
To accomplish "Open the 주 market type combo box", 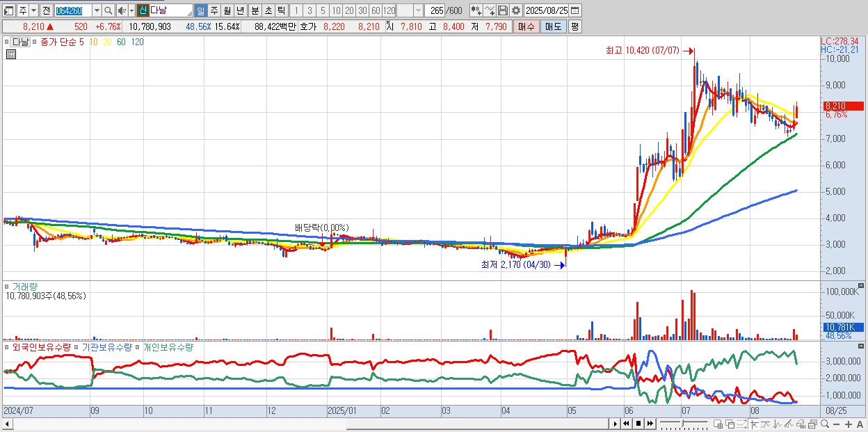I will tap(28, 10).
